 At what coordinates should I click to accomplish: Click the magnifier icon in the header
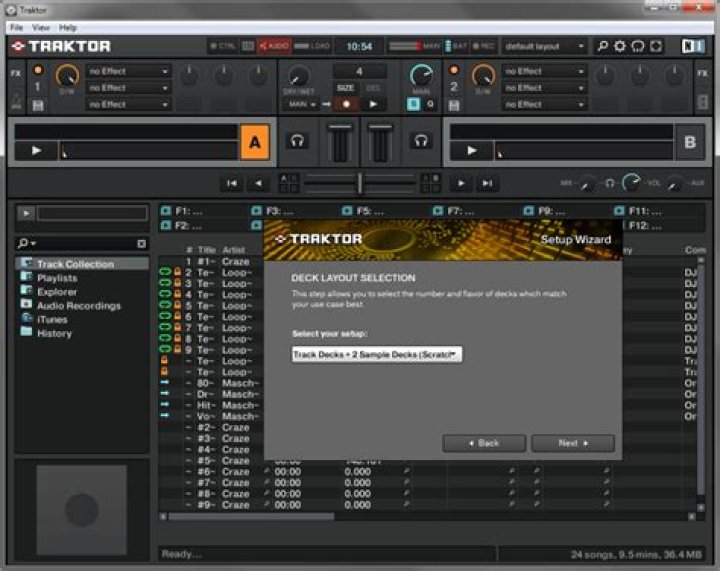[x=602, y=46]
